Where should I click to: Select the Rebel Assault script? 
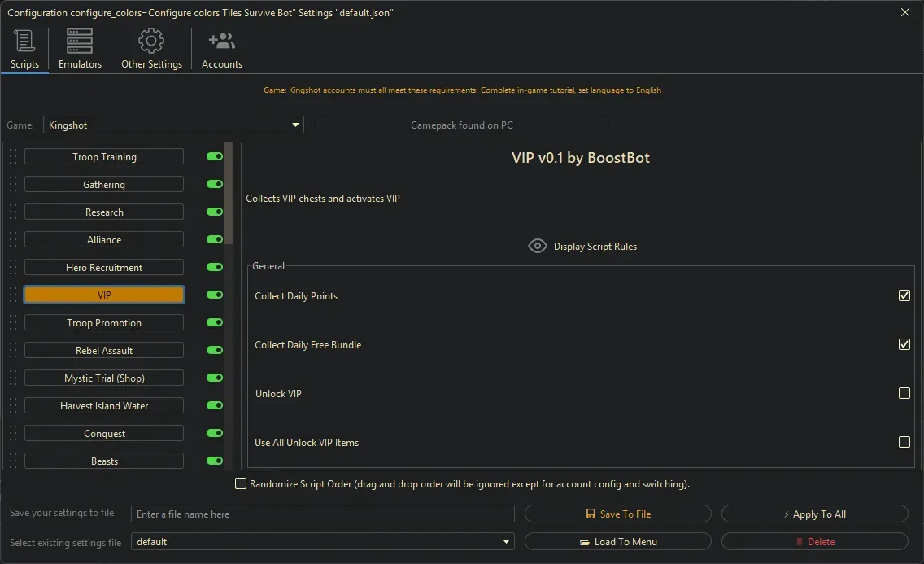point(104,351)
